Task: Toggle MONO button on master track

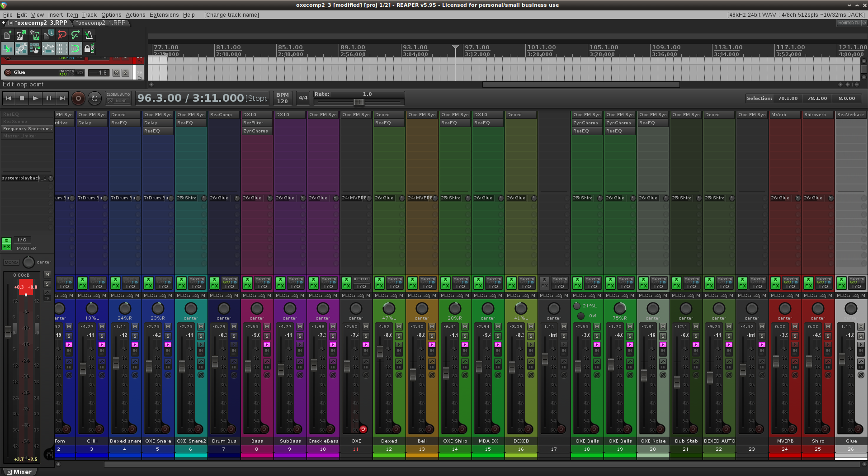Action: (x=11, y=262)
